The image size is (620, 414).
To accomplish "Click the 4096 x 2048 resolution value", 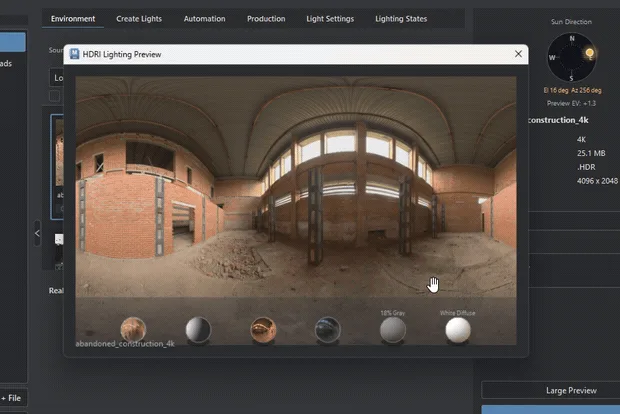I will [x=597, y=181].
